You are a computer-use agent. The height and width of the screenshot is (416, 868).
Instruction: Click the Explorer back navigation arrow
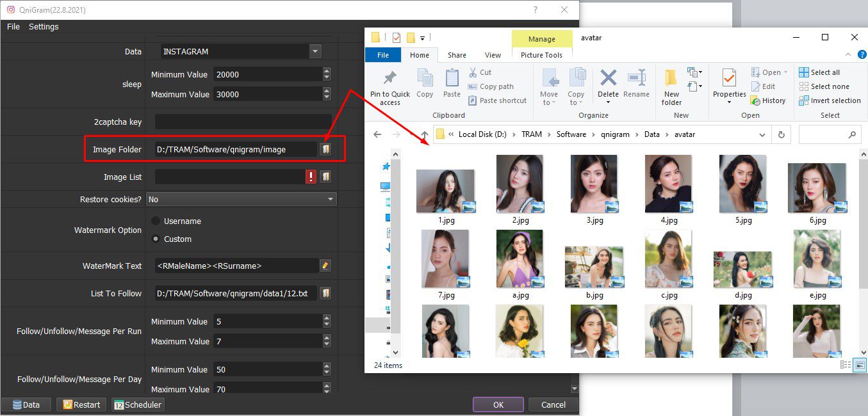[x=377, y=134]
